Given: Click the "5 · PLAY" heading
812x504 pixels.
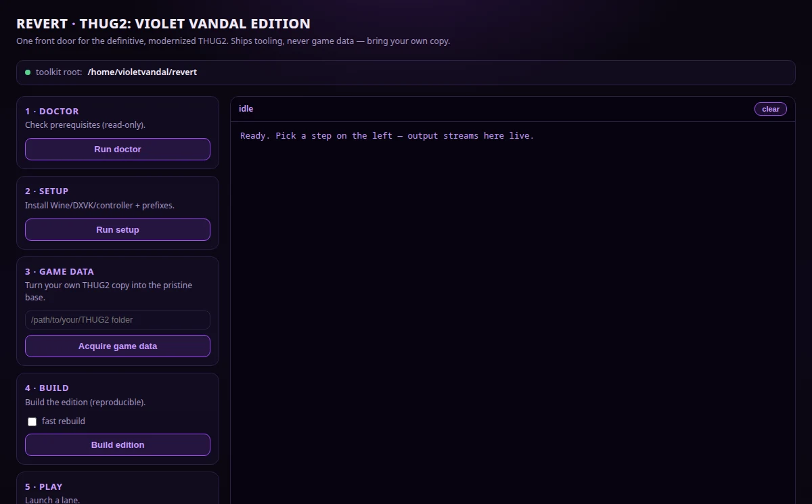Looking at the screenshot, I should coord(44,486).
